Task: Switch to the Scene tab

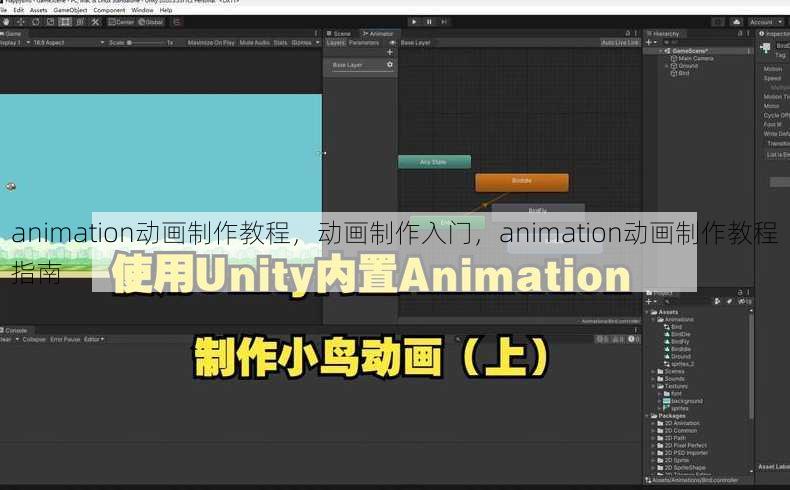Action: (x=339, y=33)
